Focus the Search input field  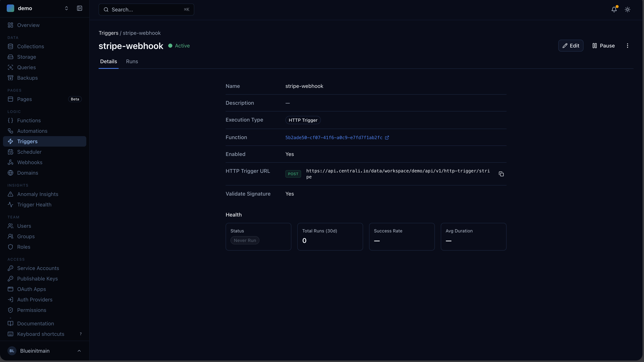coord(146,10)
